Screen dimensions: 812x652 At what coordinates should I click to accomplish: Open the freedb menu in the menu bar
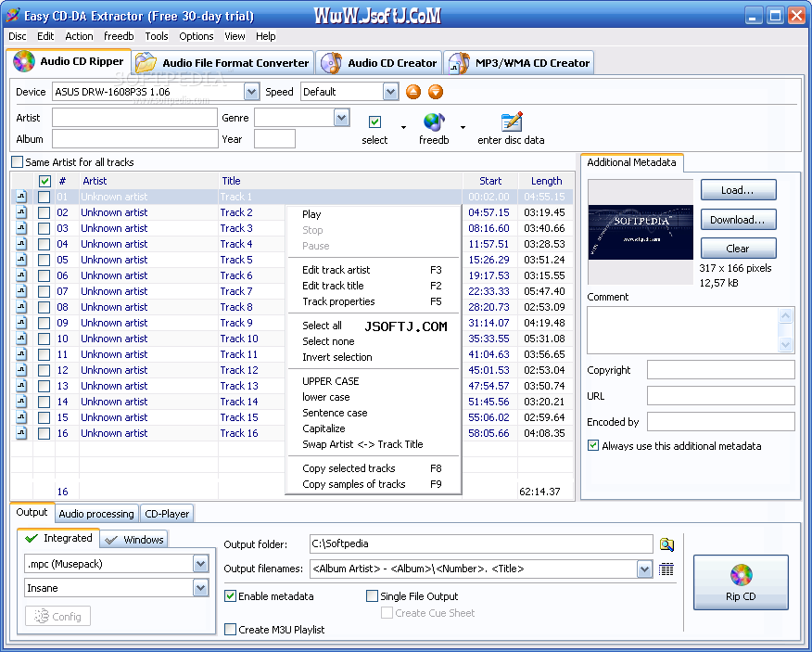[x=119, y=36]
